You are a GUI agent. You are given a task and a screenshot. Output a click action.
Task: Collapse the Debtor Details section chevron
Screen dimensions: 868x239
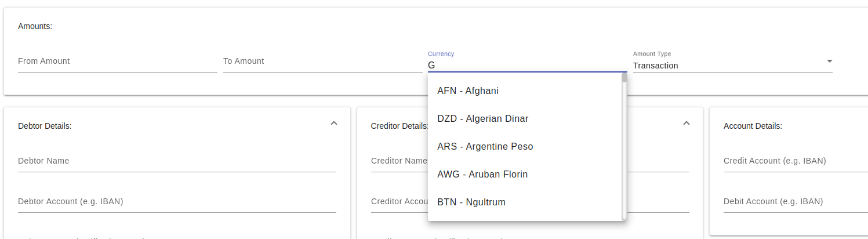[333, 124]
